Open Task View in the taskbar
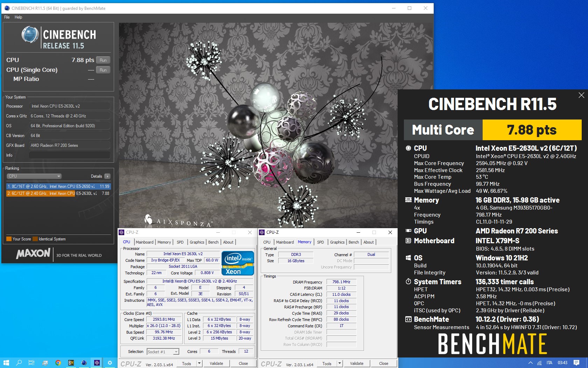 pos(31,363)
